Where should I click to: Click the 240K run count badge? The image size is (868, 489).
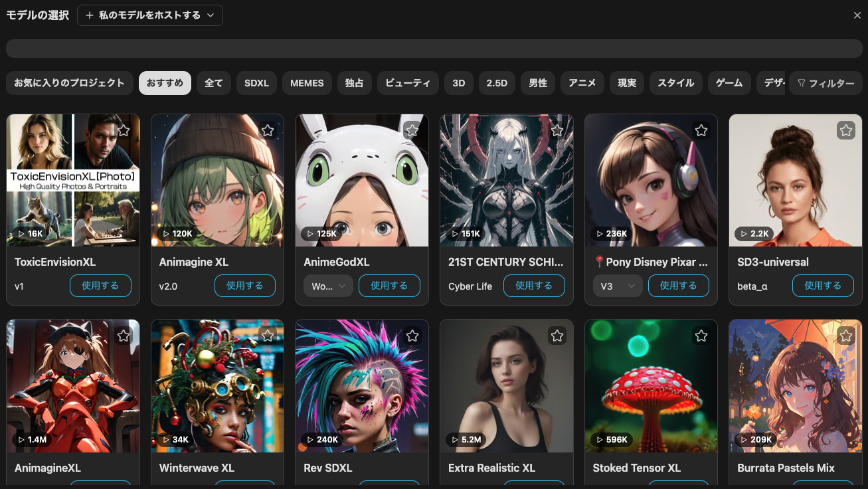323,440
